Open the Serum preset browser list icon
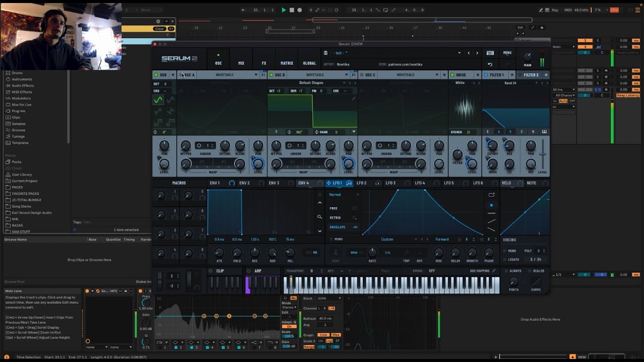Image resolution: width=644 pixels, height=362 pixels. click(490, 53)
